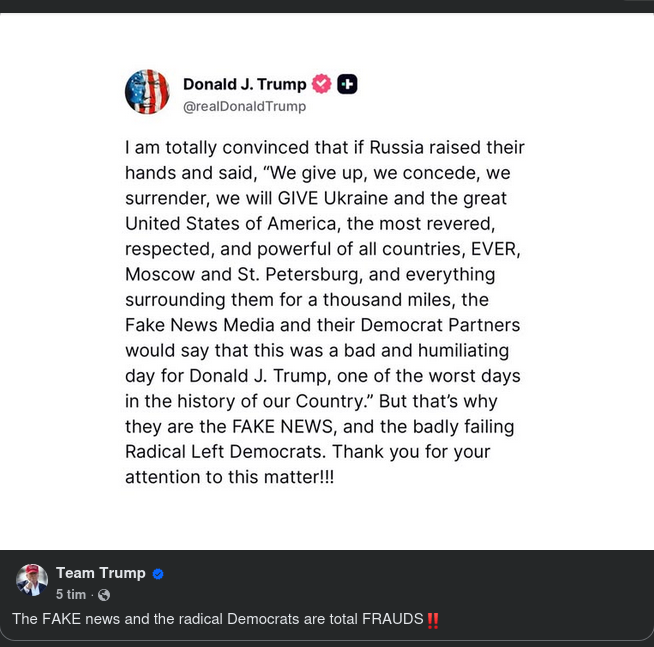Click the blue verified badge next to Team Trump

coord(158,574)
